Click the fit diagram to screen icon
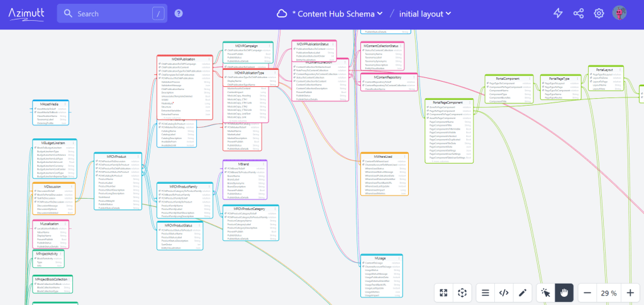This screenshot has height=305, width=644. (445, 292)
